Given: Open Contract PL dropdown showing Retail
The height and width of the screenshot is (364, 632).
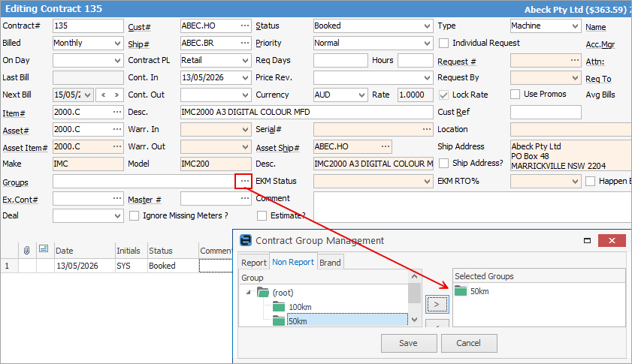Looking at the screenshot, I should point(245,60).
